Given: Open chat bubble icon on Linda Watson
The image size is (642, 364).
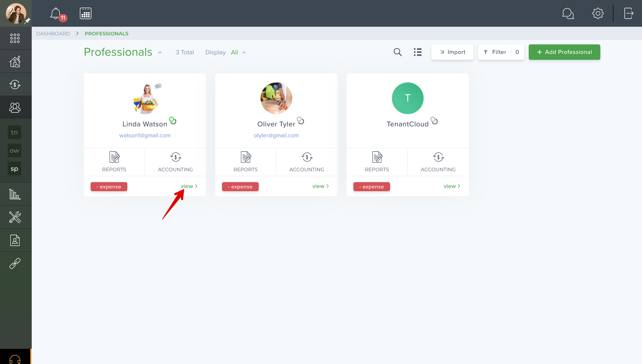Looking at the screenshot, I should click(158, 86).
